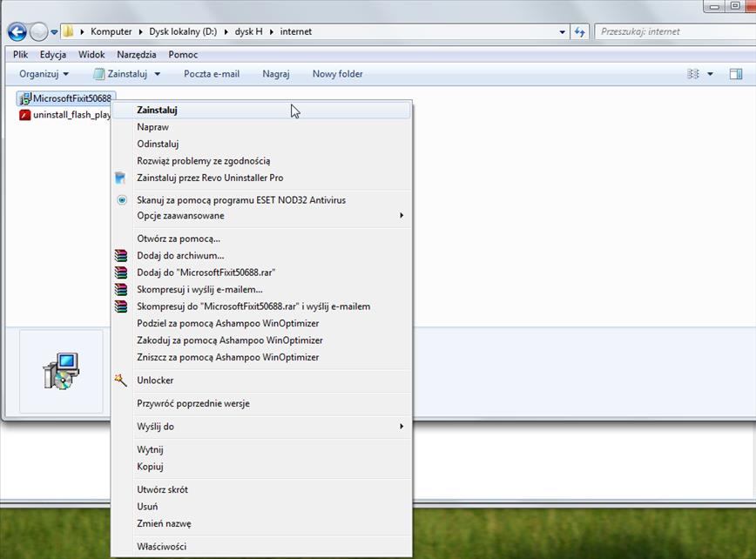The image size is (756, 559).
Task: Choose Rozwiąż problemy ze zgodnością
Action: [261, 161]
